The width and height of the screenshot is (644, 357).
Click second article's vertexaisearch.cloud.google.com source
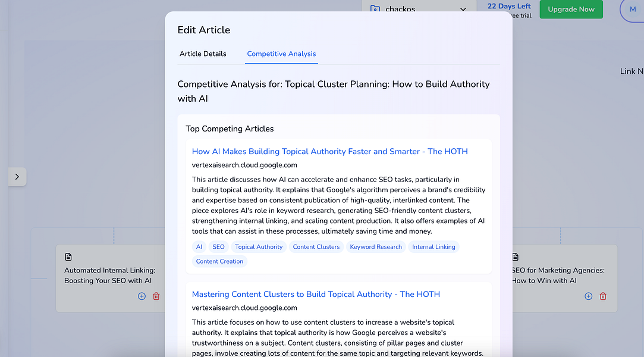[244, 308]
